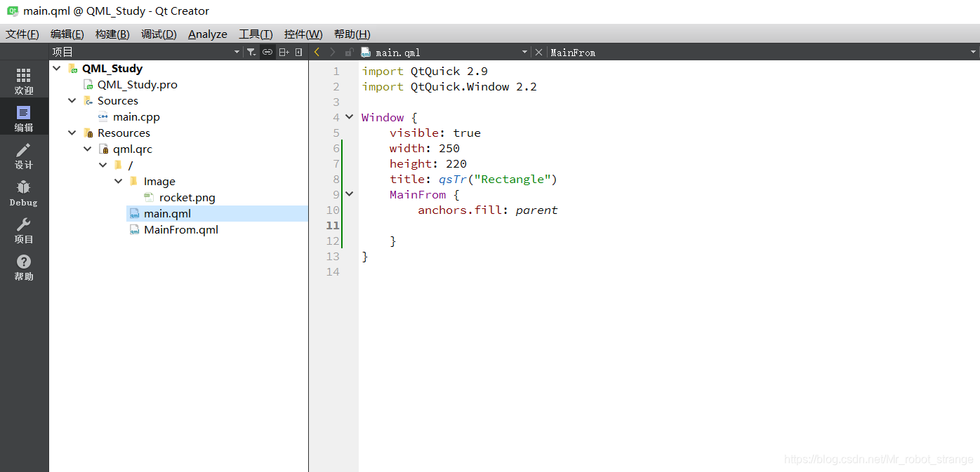
Task: Split the project side panel
Action: point(284,52)
